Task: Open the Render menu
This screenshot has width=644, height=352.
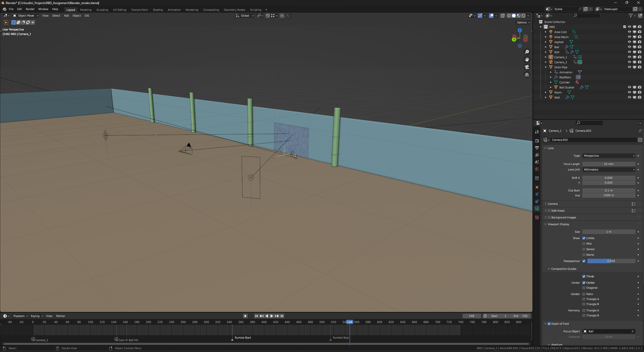Action: click(x=30, y=9)
